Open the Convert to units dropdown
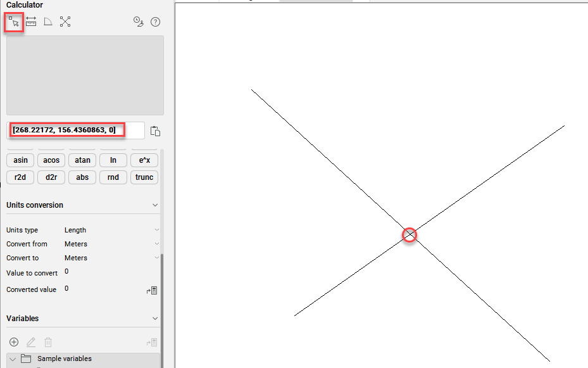Image resolution: width=588 pixels, height=368 pixels. [x=111, y=258]
